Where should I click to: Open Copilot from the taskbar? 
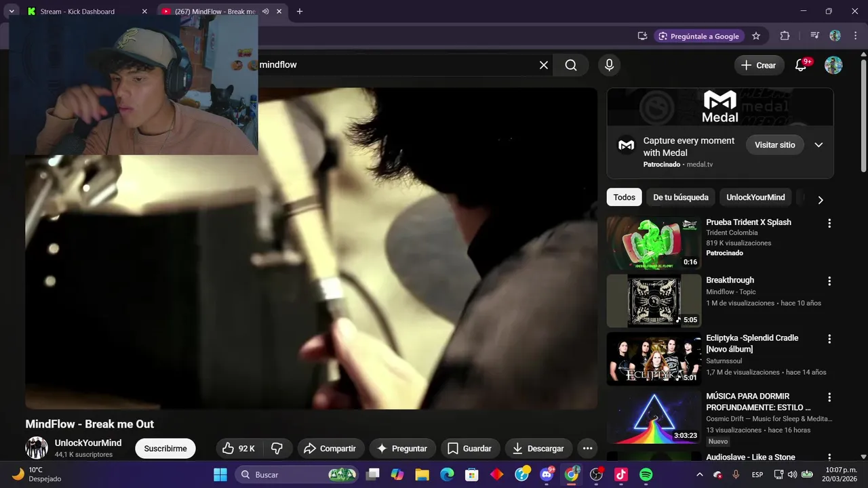tap(397, 474)
